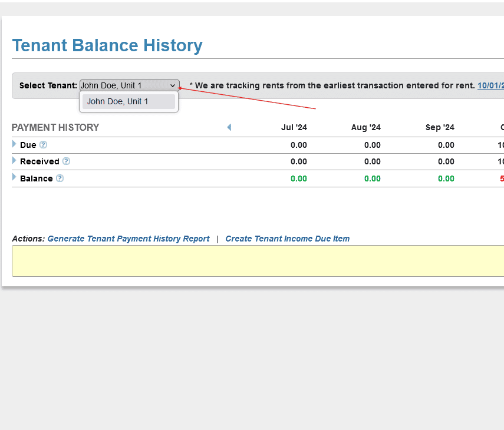Expand the Due row details
The height and width of the screenshot is (430, 504).
coord(14,144)
